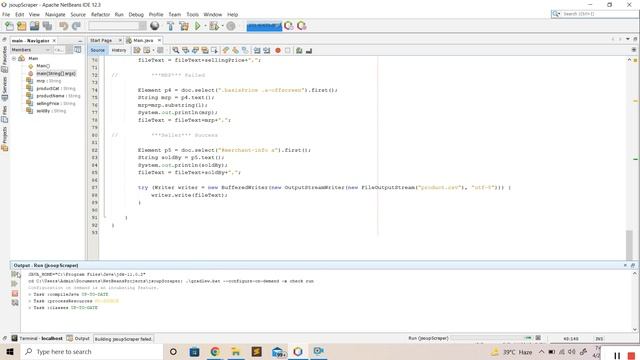
Task: Click the Redo arrow icon
Action: [76, 26]
